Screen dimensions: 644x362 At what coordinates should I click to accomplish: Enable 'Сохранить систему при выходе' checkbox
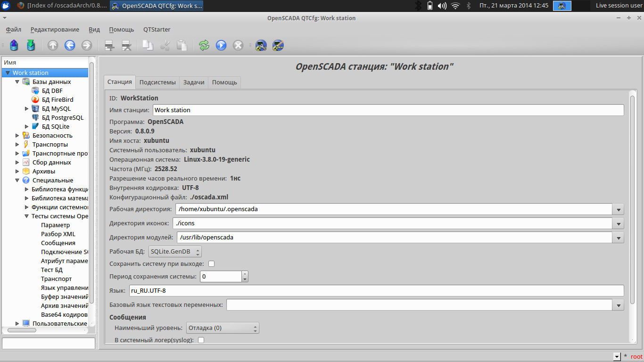tap(212, 264)
